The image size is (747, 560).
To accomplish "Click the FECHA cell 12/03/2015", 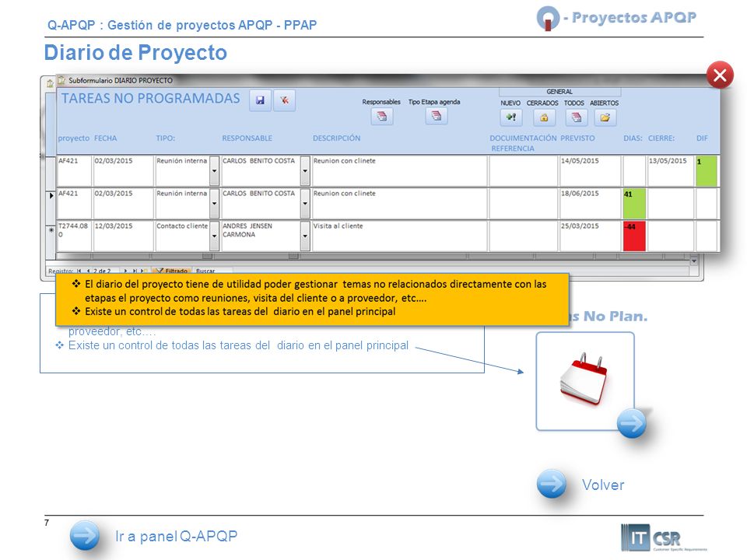I will point(124,236).
